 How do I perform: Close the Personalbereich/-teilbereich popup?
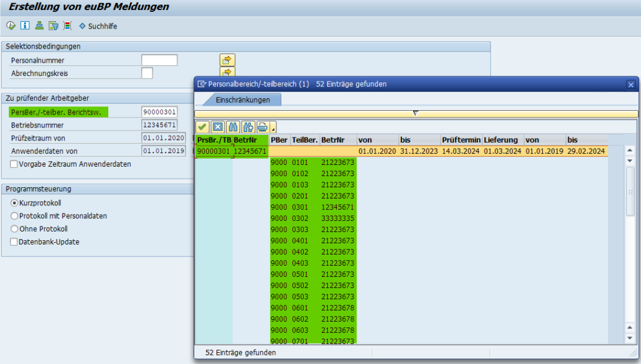coord(631,85)
